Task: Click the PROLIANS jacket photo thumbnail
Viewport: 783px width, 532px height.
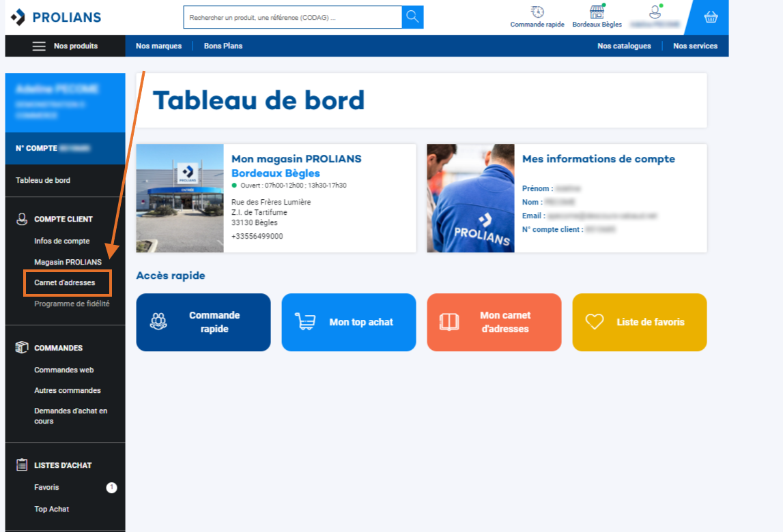Action: (470, 198)
